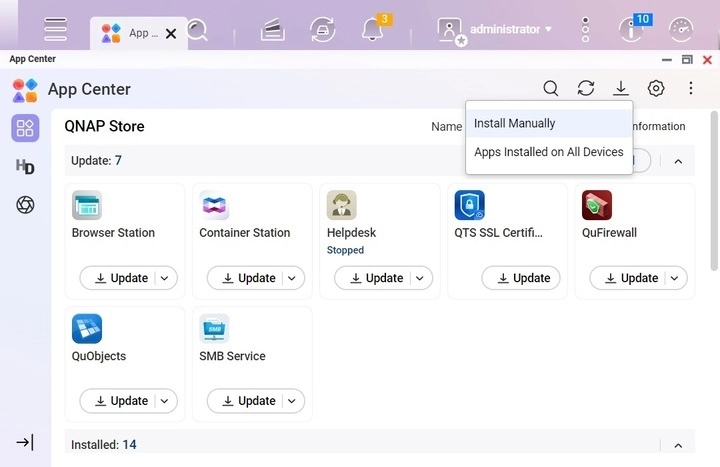Open more options vertical dots in top bar
This screenshot has height=467, width=720.
tap(585, 29)
